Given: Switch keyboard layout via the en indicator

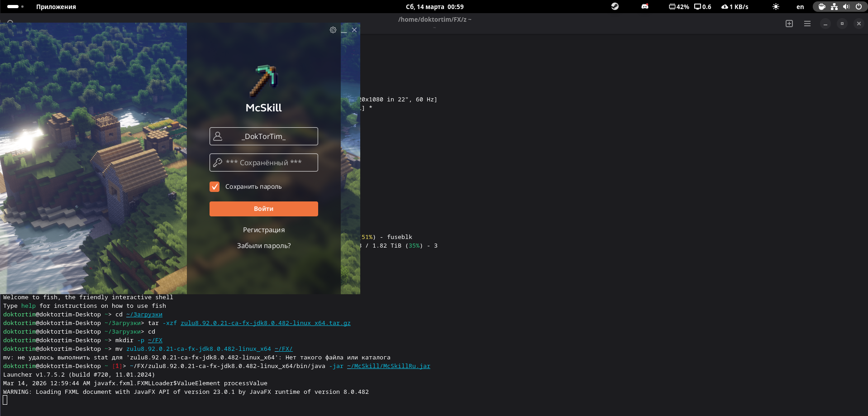Looking at the screenshot, I should pos(800,7).
